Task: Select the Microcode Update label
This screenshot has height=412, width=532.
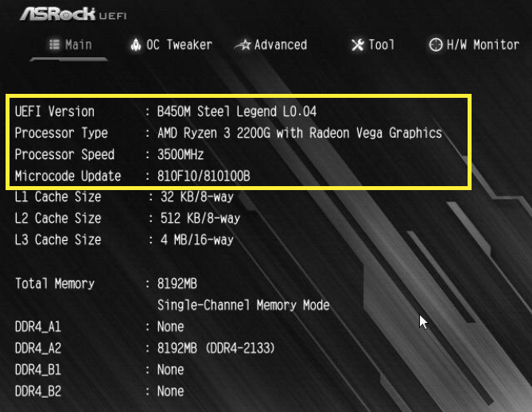Action: click(68, 176)
